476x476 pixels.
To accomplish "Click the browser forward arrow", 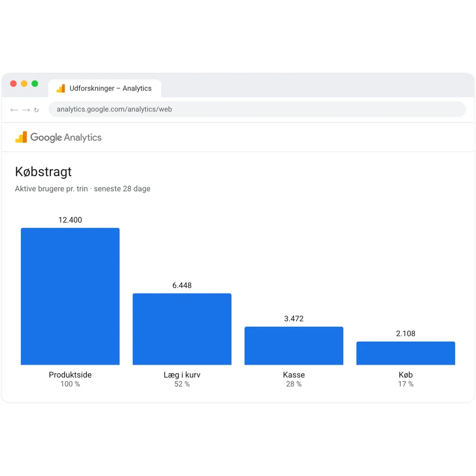I will click(x=26, y=110).
